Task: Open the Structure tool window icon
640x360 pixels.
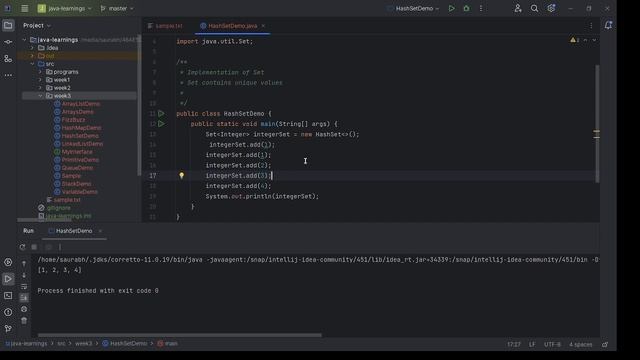Action: tap(8, 59)
